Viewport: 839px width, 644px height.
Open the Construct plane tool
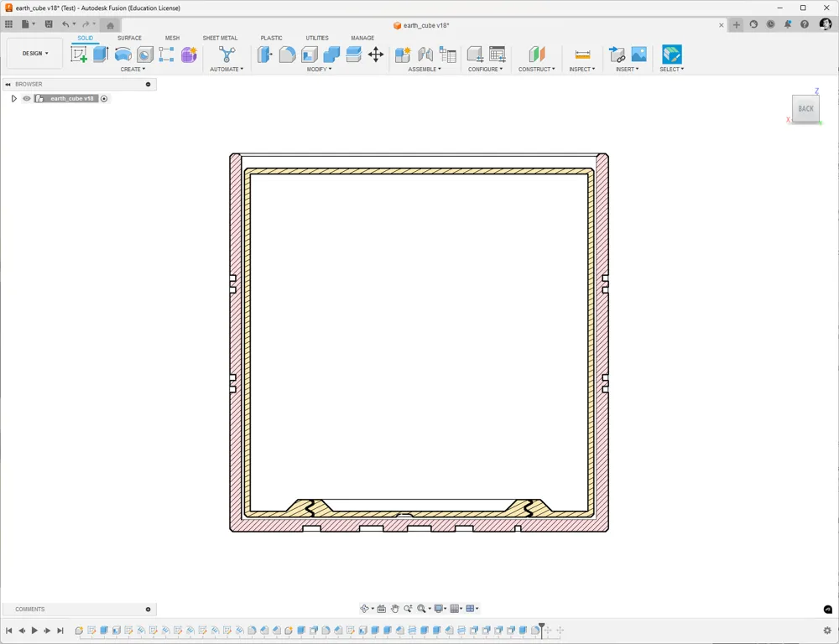[x=537, y=54]
